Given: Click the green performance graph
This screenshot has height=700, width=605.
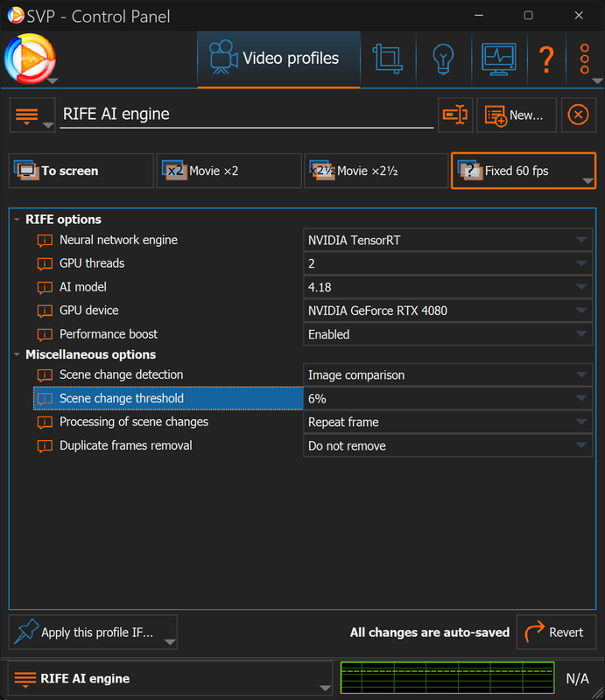Looking at the screenshot, I should [447, 677].
